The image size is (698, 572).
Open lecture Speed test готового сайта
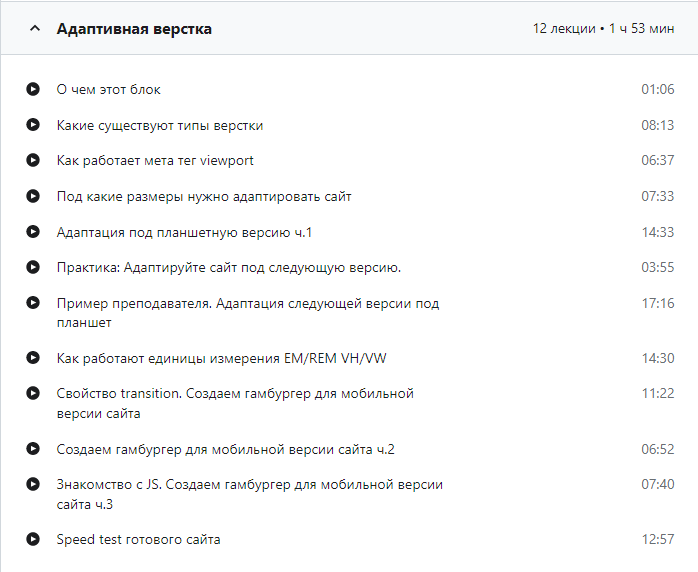pos(138,539)
